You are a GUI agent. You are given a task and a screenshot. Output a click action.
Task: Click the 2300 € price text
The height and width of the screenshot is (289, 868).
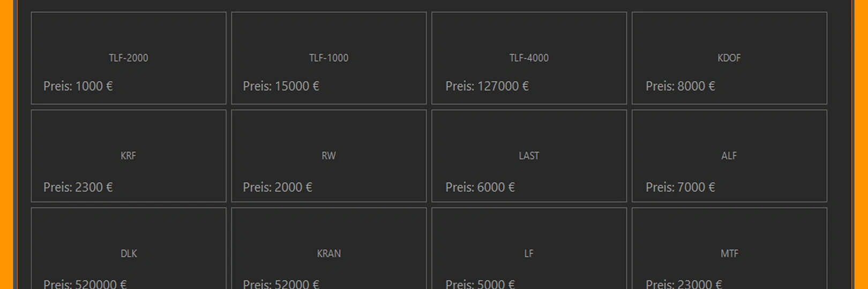point(78,187)
